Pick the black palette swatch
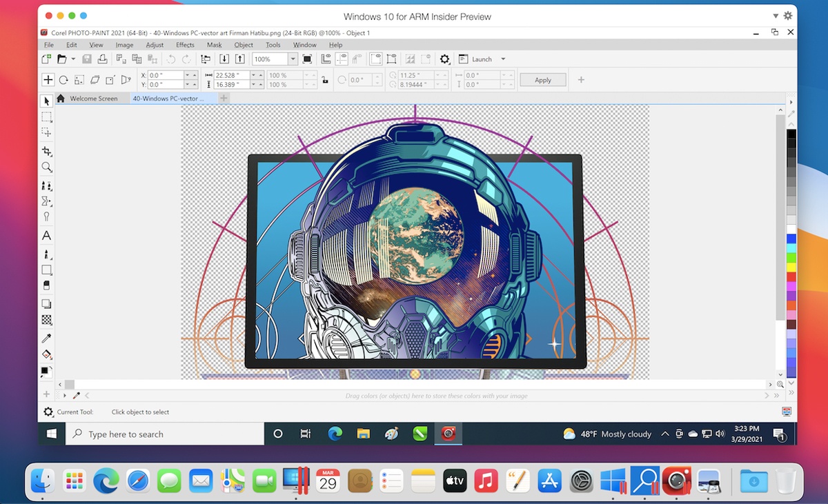 point(791,134)
